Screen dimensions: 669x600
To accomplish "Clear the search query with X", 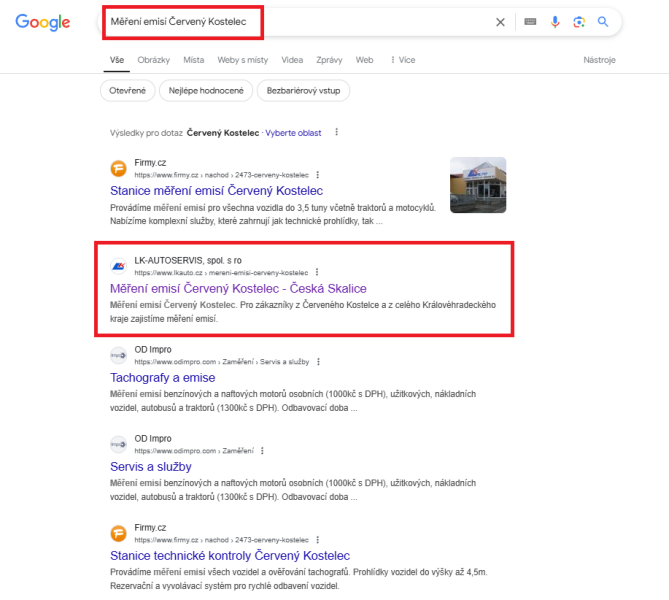I will (x=500, y=22).
